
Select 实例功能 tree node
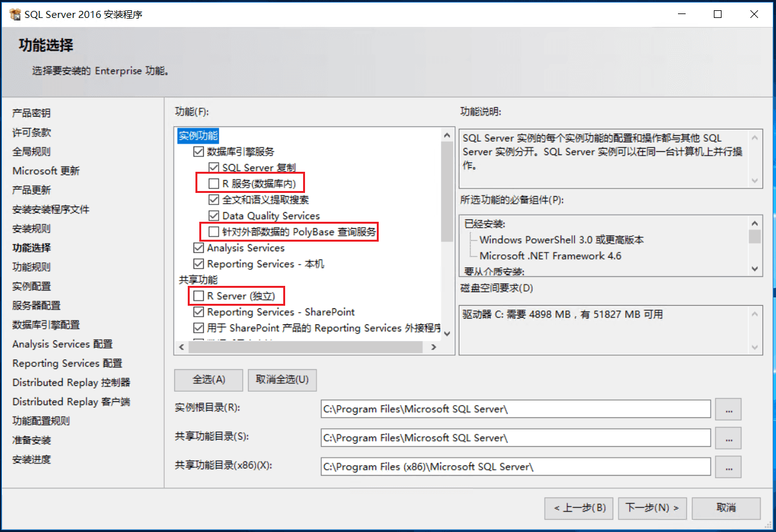coord(198,136)
